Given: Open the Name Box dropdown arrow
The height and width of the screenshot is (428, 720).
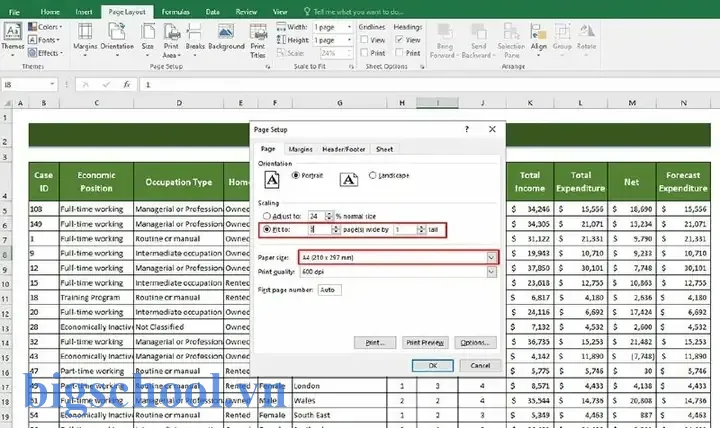Looking at the screenshot, I should [52, 84].
